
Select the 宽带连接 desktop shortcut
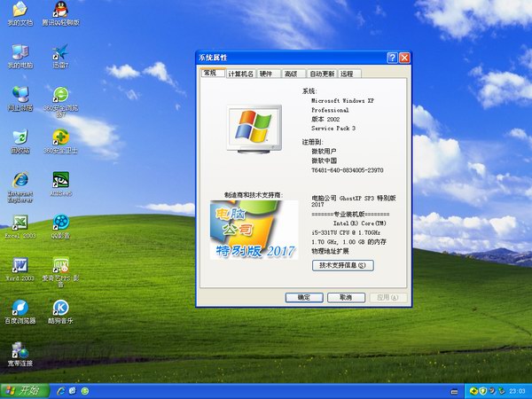(20, 354)
